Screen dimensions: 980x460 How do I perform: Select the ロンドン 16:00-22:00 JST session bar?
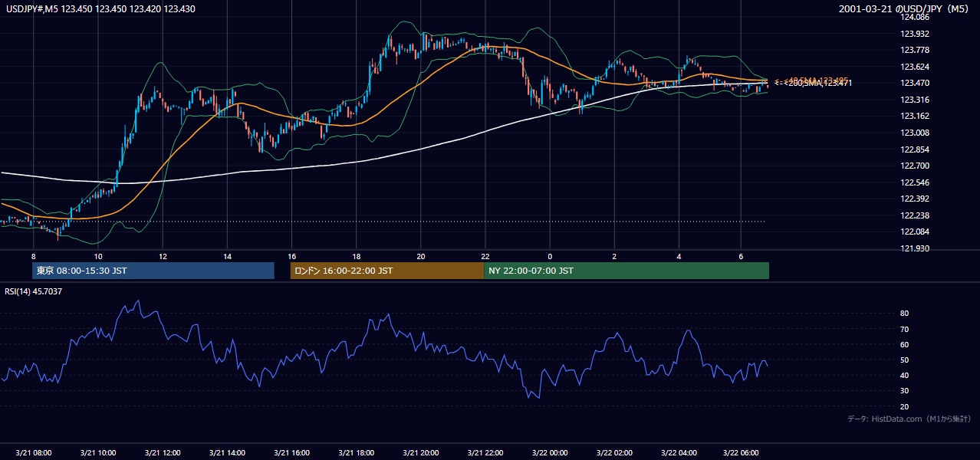point(387,271)
